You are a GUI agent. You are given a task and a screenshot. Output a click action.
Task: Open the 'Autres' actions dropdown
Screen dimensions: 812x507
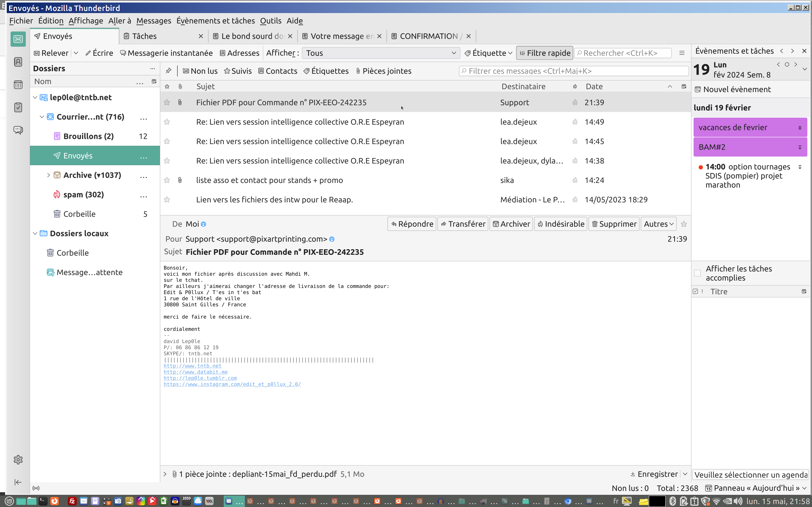pos(658,224)
